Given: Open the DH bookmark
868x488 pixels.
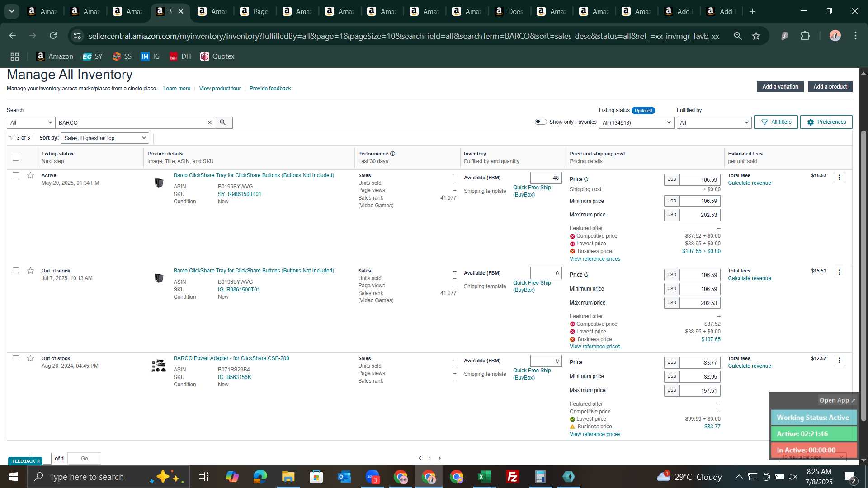Looking at the screenshot, I should [x=180, y=56].
